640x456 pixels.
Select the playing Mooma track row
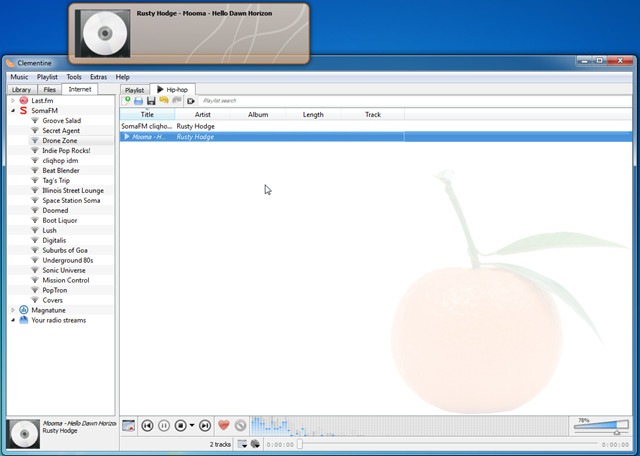[x=376, y=137]
